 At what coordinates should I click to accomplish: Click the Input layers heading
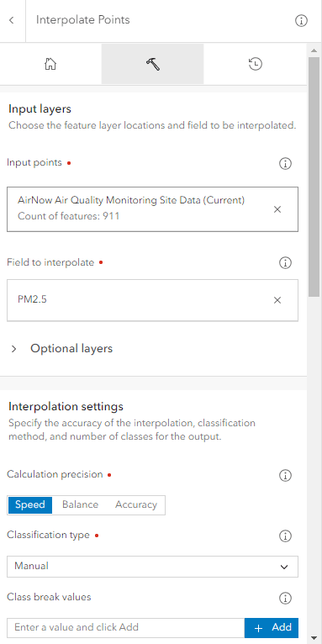[40, 108]
